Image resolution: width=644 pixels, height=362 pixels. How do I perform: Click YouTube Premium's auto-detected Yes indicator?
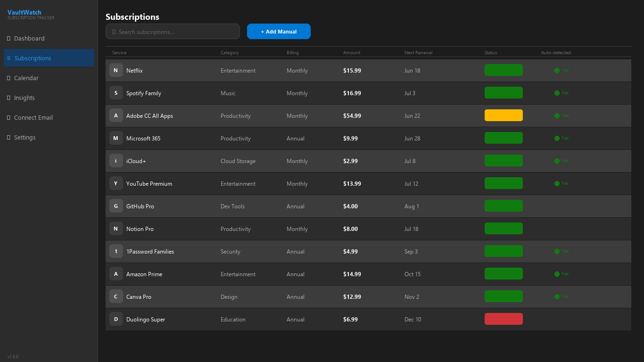point(561,183)
